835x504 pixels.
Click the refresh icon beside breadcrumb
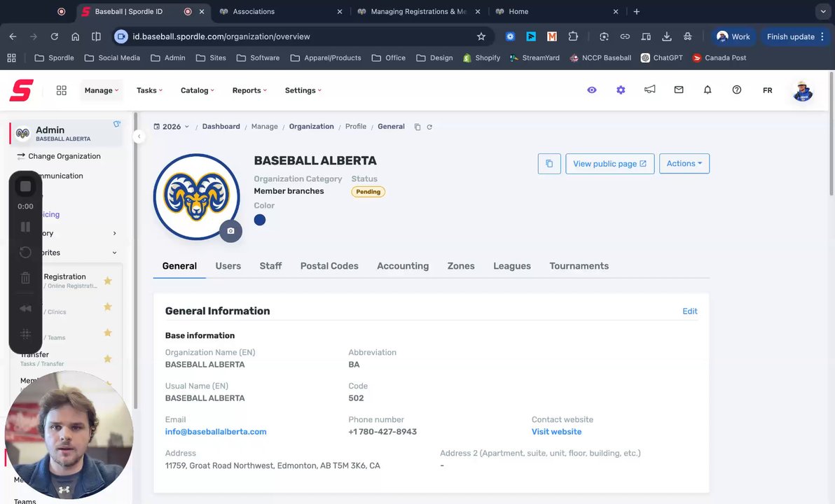(x=429, y=127)
